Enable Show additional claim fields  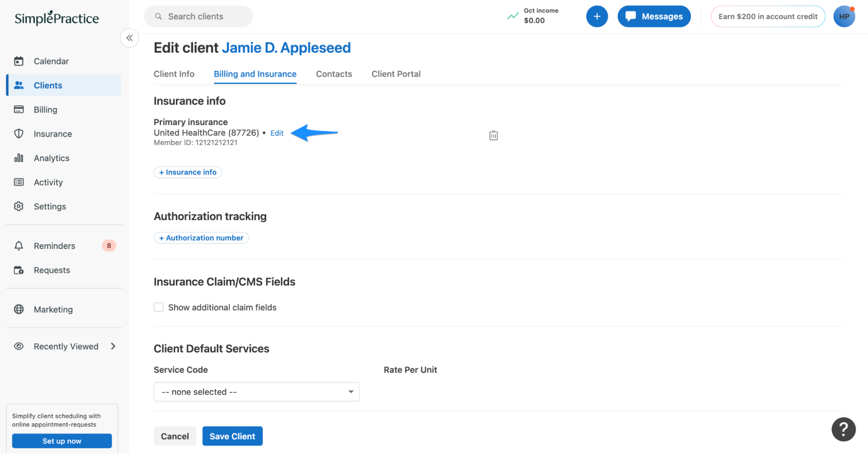pyautogui.click(x=158, y=307)
